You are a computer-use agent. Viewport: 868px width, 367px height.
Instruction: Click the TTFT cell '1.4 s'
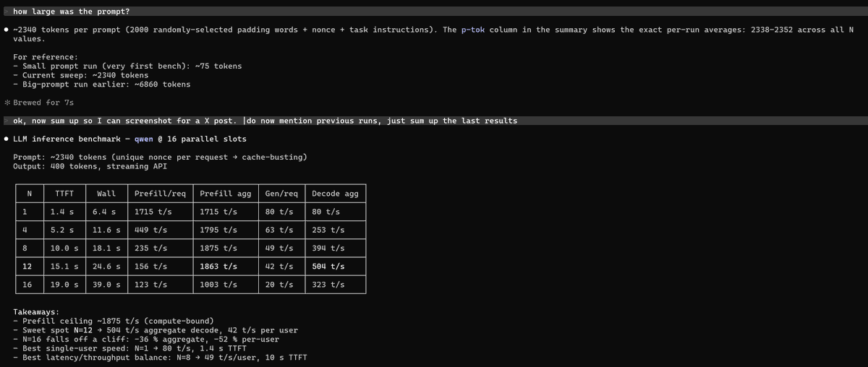63,212
